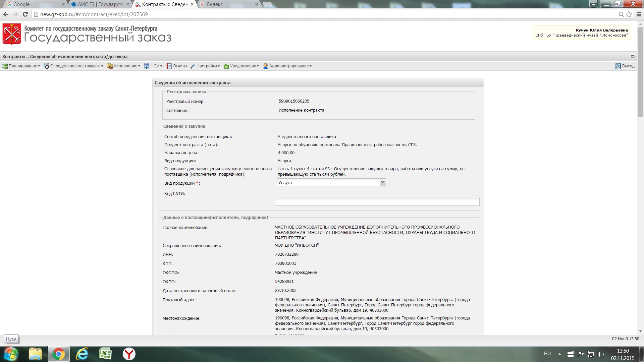Click the Государственный заказ coat of arms logo
Viewport: 644px width, 362px height.
click(12, 34)
